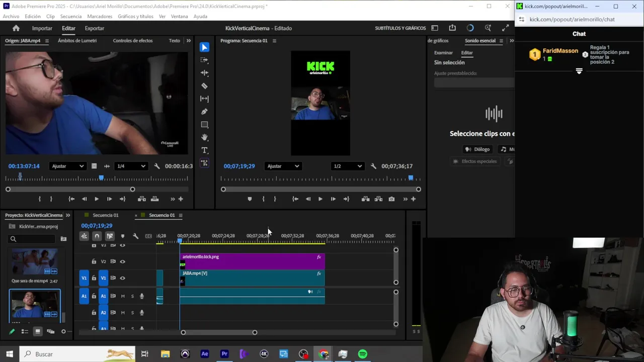The height and width of the screenshot is (362, 644).
Task: Open Program monitor Ajustar zoom dropdown
Action: [x=283, y=166]
